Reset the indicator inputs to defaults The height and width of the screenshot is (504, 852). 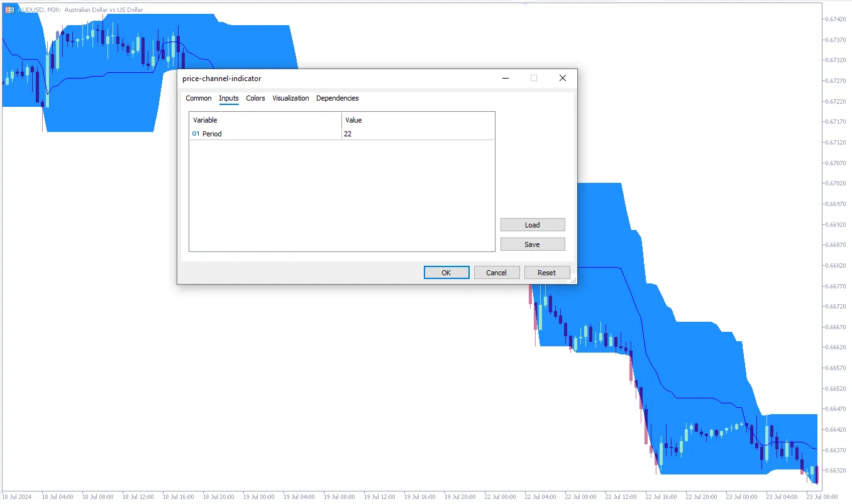547,273
